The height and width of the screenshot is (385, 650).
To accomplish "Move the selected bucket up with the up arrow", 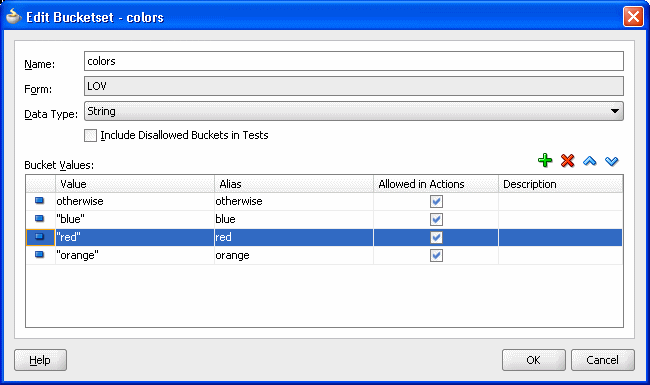I will [589, 161].
